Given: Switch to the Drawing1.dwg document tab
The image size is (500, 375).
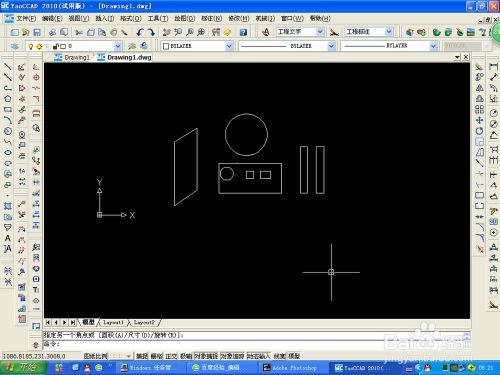Looking at the screenshot, I should pos(125,57).
